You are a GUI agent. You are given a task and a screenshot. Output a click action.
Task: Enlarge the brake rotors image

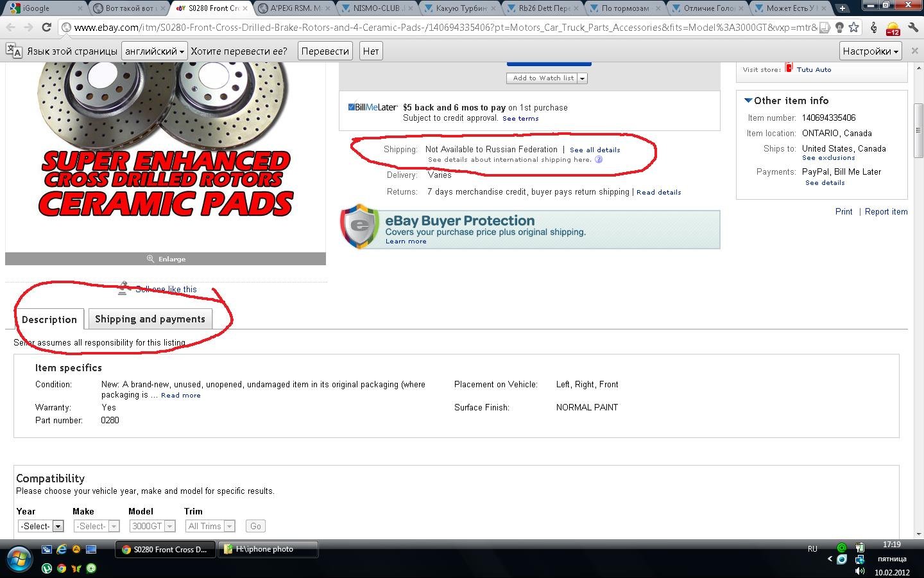click(x=166, y=259)
